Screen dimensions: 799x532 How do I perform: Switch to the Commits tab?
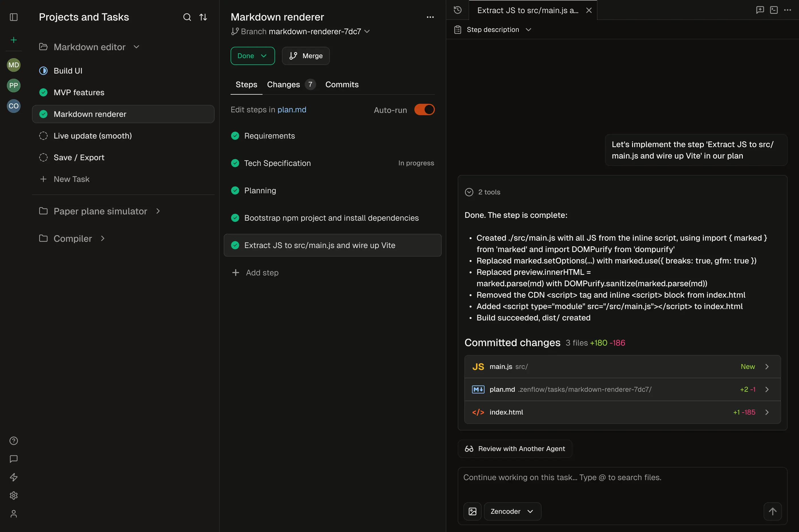(x=342, y=84)
